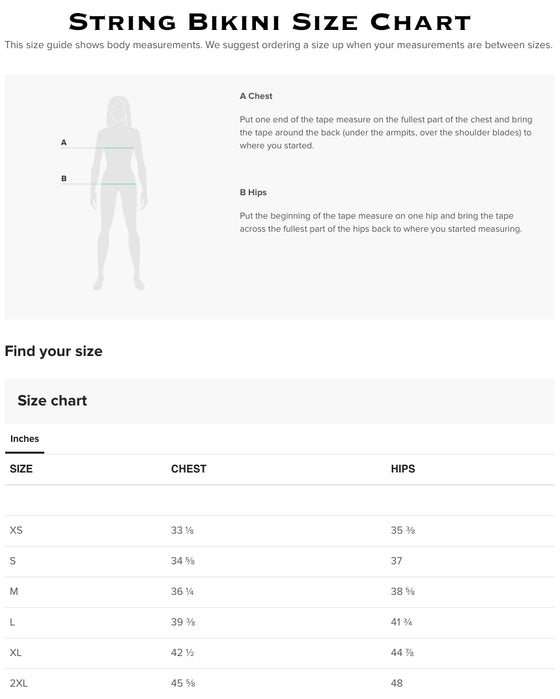The image size is (560, 699).
Task: Click the teal chest measurement line
Action: pos(119,148)
